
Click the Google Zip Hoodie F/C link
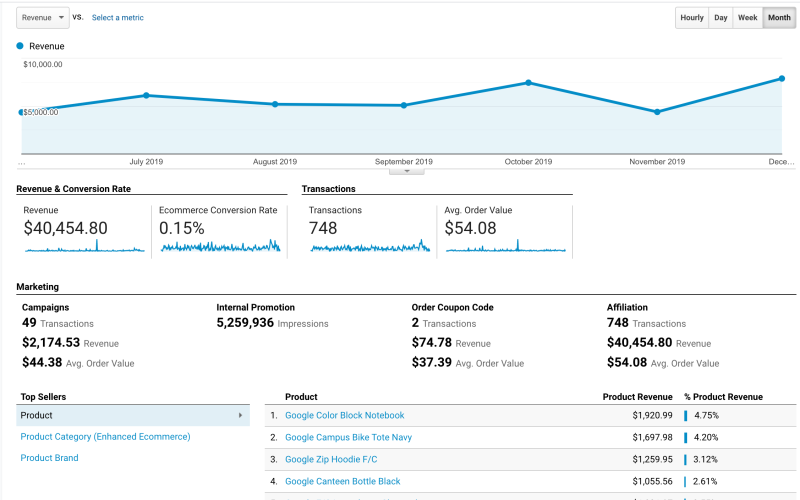tap(334, 459)
